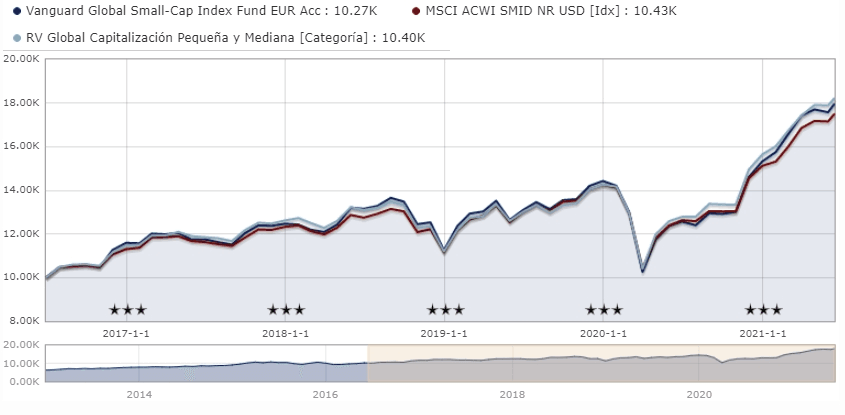The height and width of the screenshot is (415, 845).
Task: Click the three-star rating above 2020-1-1
Action: click(604, 310)
